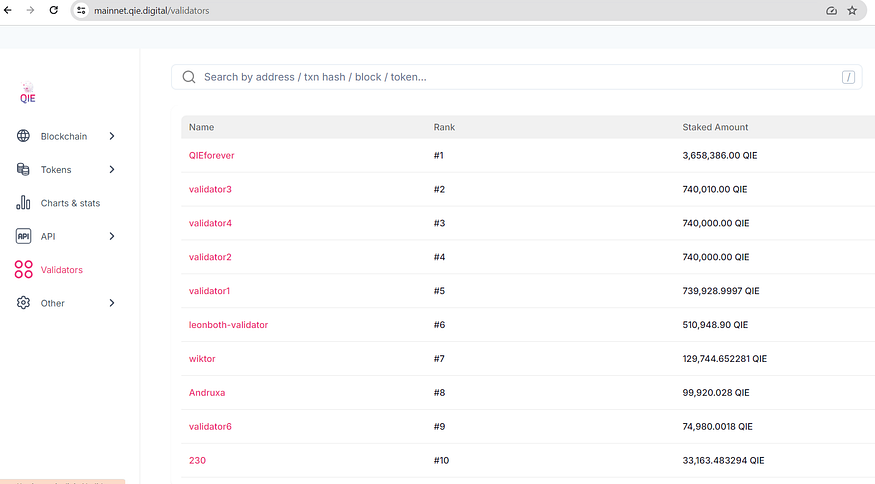Click the #6 rank cell
This screenshot has width=875, height=484.
click(x=439, y=325)
